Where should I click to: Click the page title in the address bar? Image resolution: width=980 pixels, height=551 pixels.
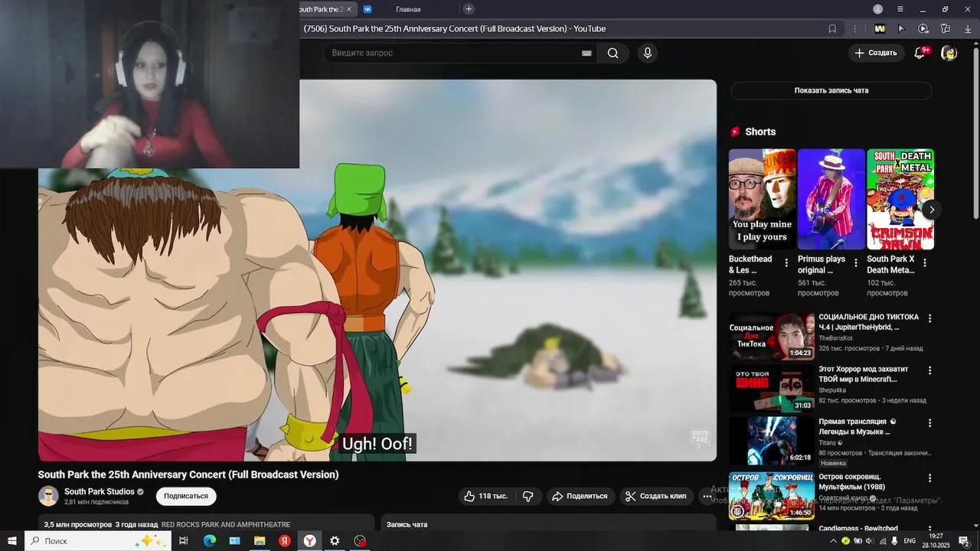click(454, 29)
